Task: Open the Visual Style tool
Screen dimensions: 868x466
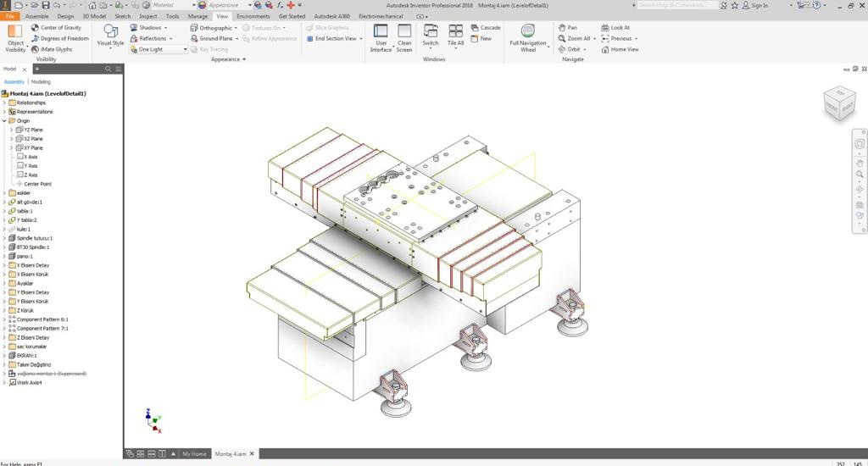Action: pos(110,35)
